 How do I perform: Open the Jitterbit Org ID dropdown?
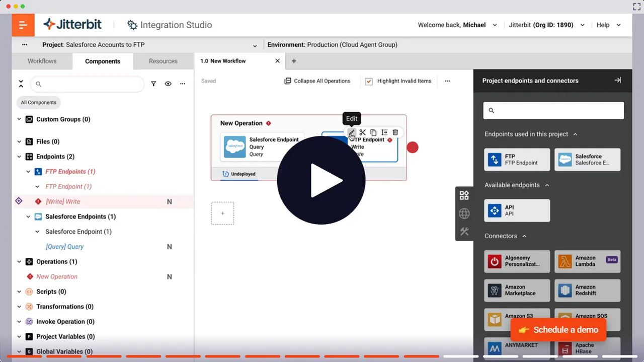[547, 25]
